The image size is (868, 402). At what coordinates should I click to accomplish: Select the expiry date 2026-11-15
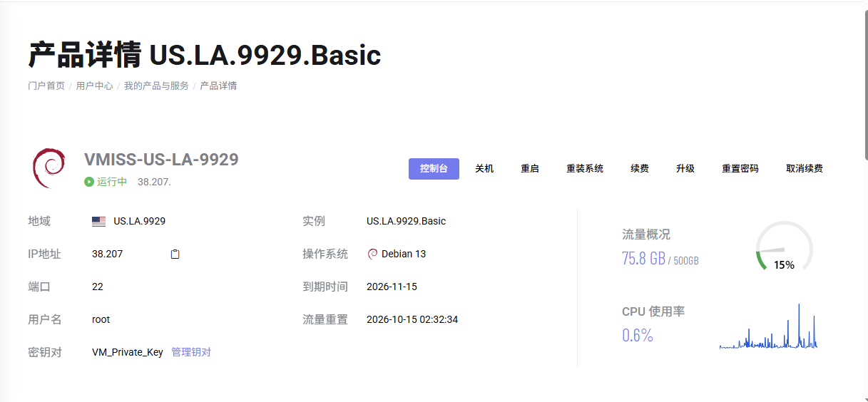pyautogui.click(x=392, y=287)
